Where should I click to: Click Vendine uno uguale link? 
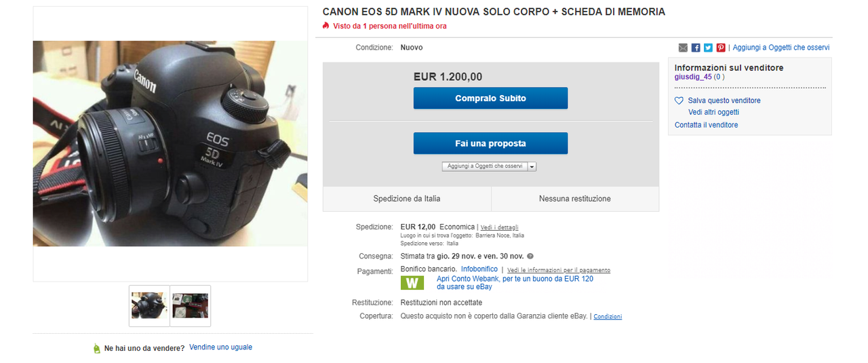click(x=220, y=347)
